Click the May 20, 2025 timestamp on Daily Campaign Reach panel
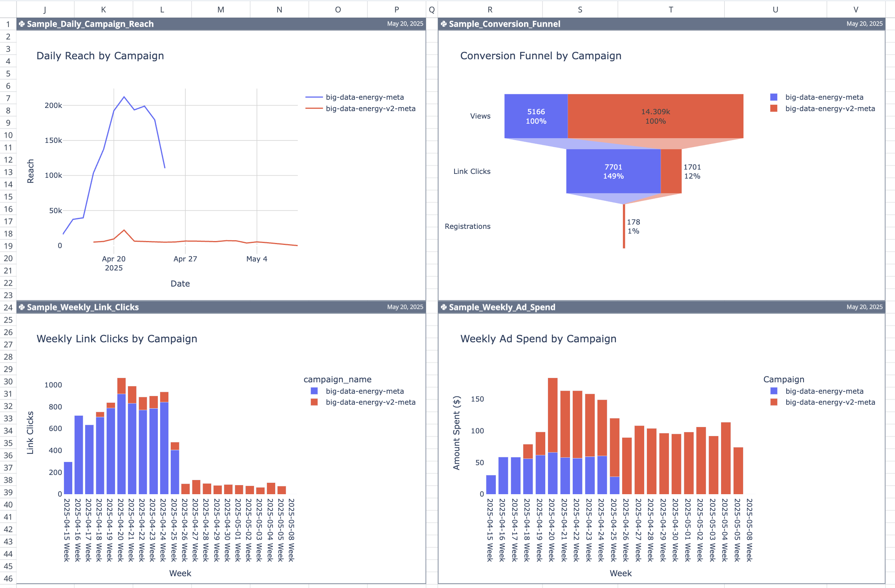Image resolution: width=895 pixels, height=588 pixels. point(405,24)
